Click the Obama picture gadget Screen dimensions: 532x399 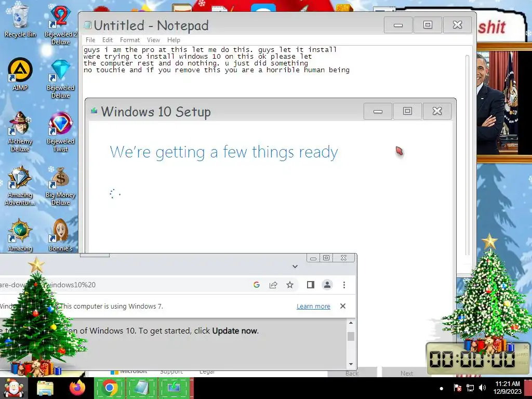504,103
